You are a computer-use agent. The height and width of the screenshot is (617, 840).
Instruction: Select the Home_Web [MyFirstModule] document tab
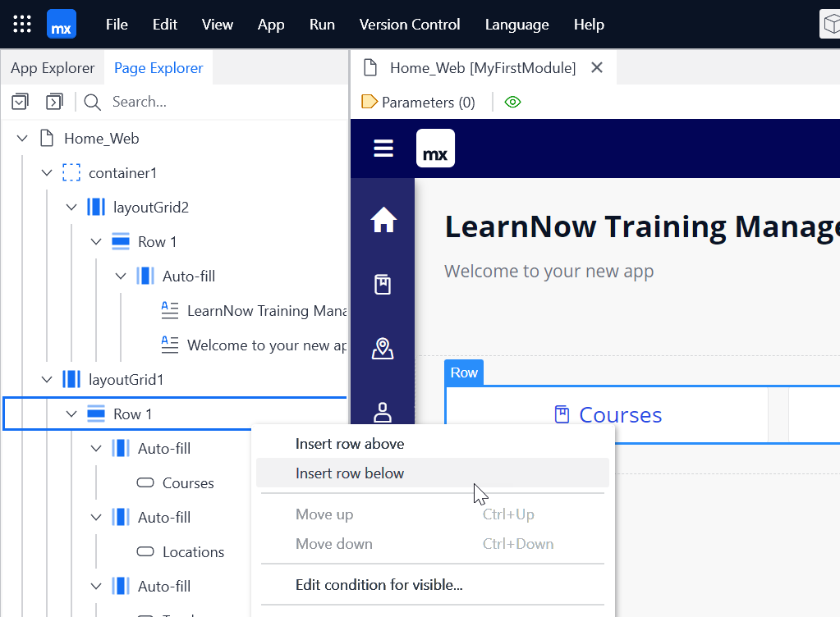[483, 68]
